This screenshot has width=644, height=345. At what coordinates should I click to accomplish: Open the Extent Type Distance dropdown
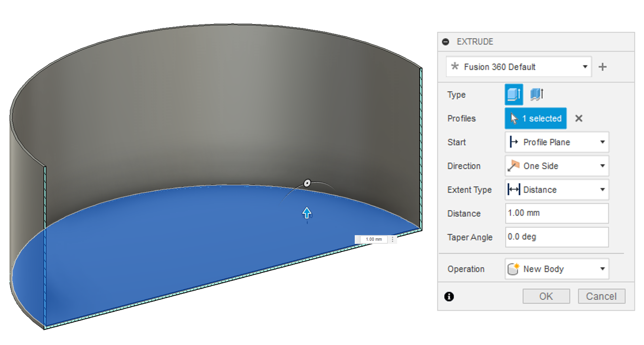557,190
